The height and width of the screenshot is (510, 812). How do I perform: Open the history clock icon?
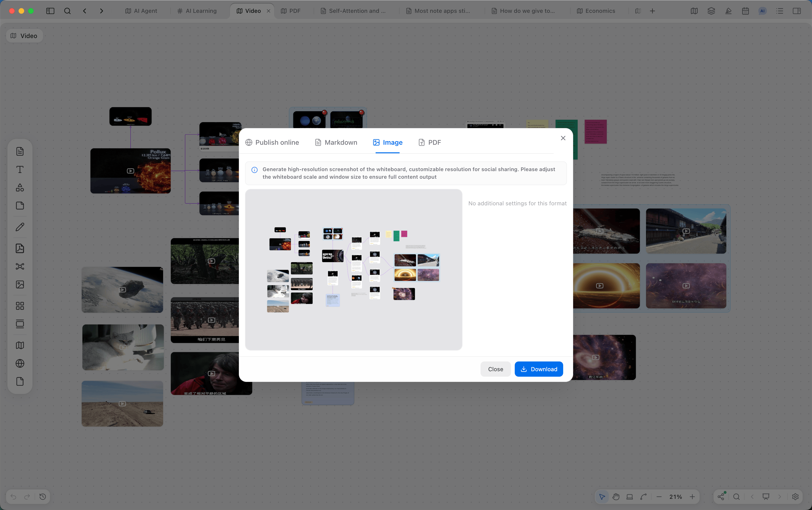point(42,496)
